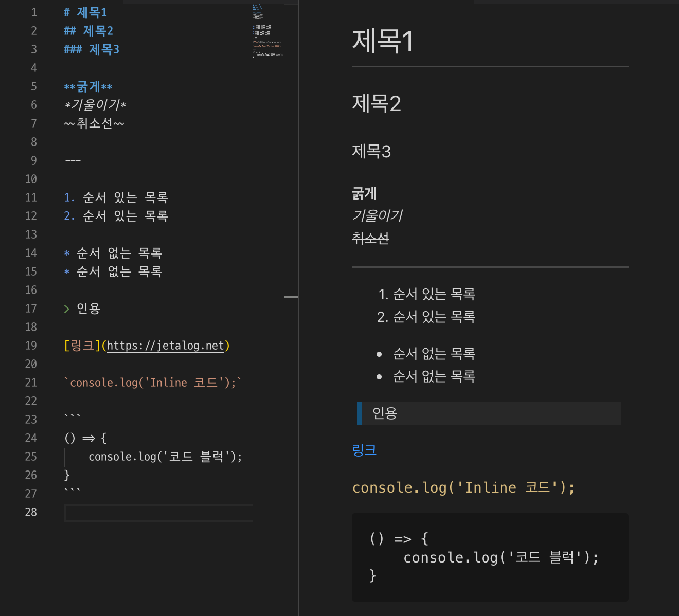Click '~~취소선~~' text in editor
This screenshot has width=679, height=616.
point(94,123)
